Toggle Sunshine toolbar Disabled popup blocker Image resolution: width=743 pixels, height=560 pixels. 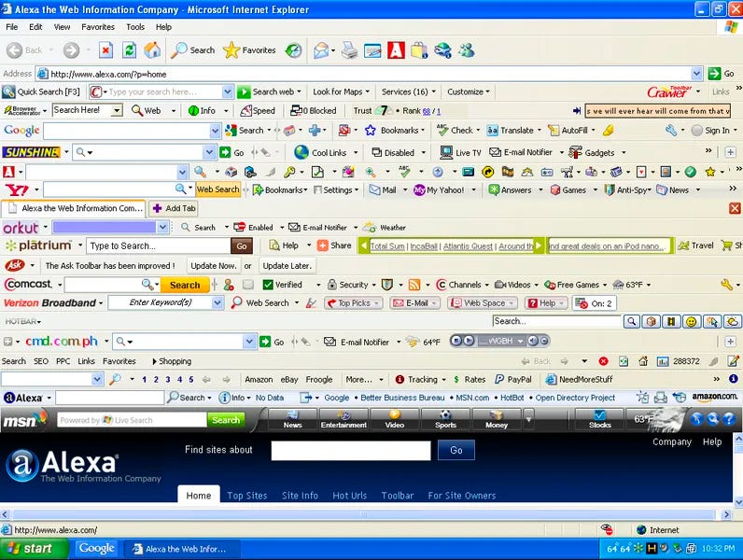click(x=393, y=152)
